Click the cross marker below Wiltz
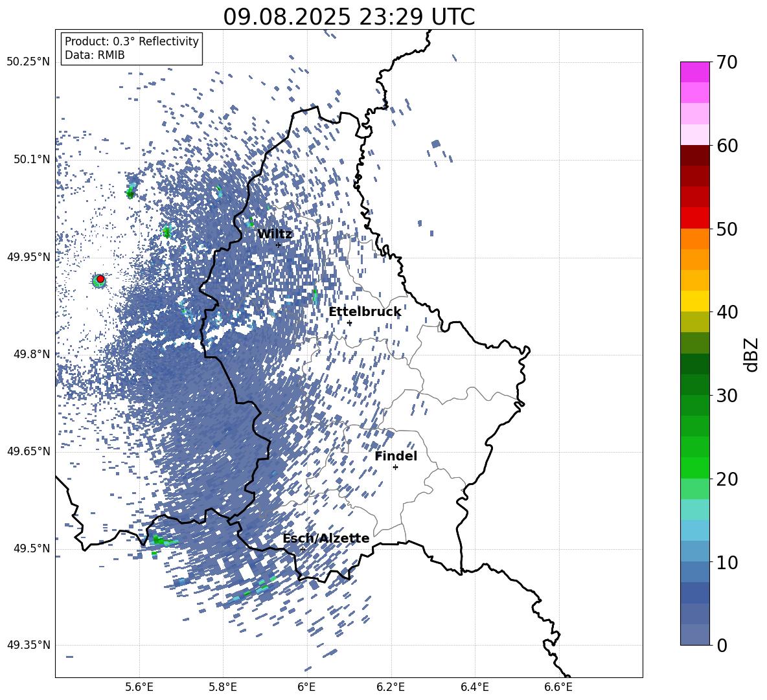 click(279, 245)
